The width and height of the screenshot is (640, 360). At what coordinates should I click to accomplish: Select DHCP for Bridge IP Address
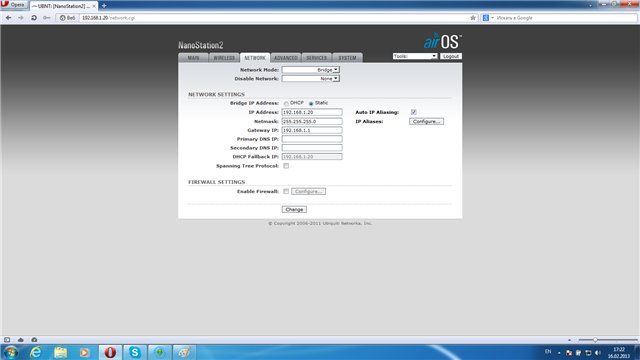[x=286, y=104]
